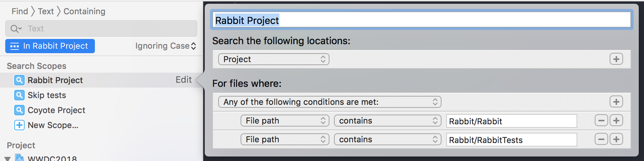Screen dimensions: 644x161
Task: Open the second row contains dropdown
Action: click(x=388, y=139)
